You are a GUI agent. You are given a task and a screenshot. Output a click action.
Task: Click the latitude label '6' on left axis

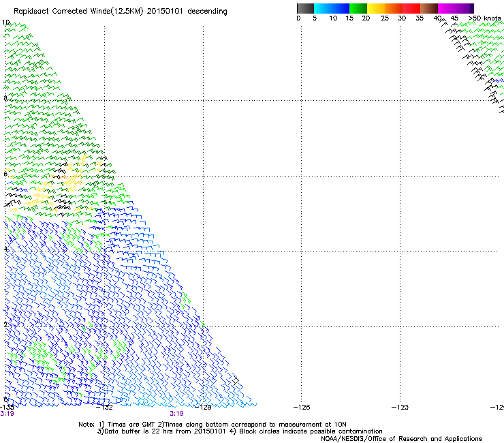[5, 174]
